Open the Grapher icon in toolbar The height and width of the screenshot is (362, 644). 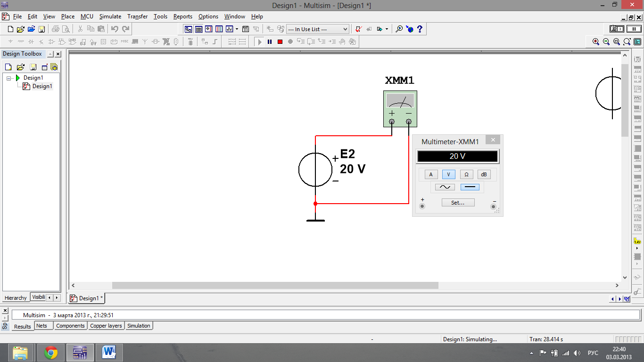click(229, 29)
